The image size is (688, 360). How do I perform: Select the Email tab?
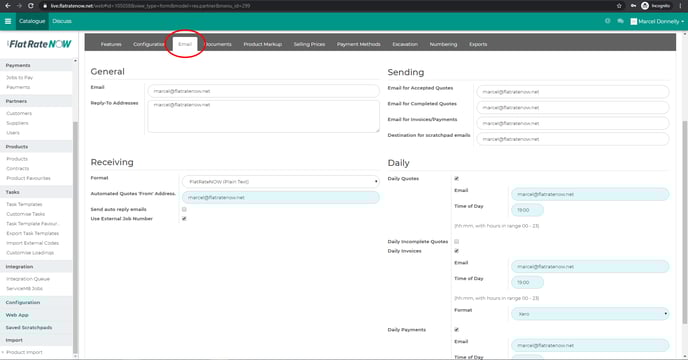[185, 44]
